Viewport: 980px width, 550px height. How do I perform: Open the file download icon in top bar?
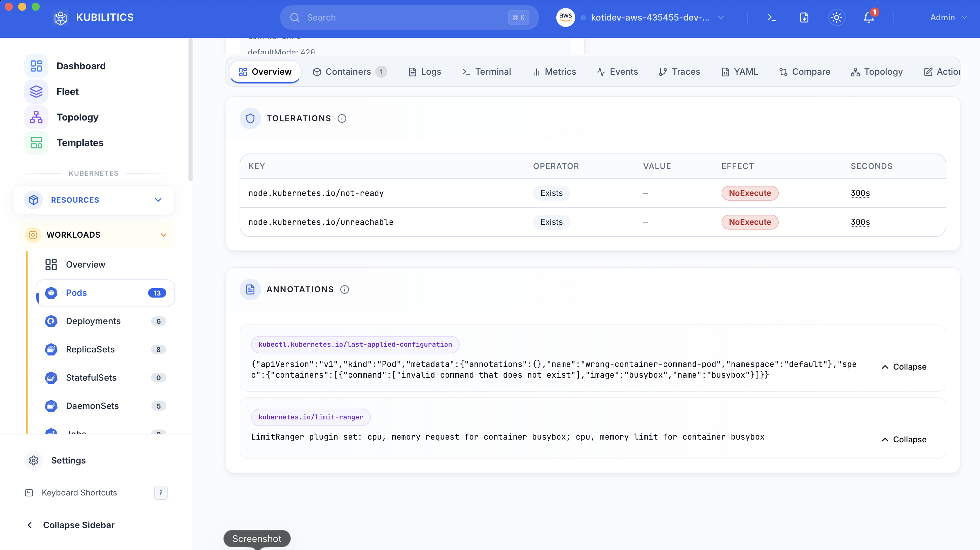(804, 18)
